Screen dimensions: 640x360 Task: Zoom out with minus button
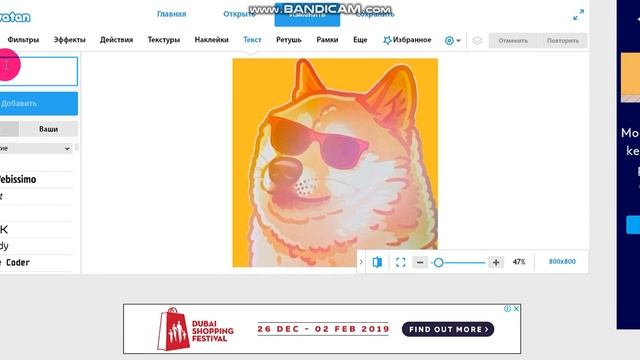point(420,262)
